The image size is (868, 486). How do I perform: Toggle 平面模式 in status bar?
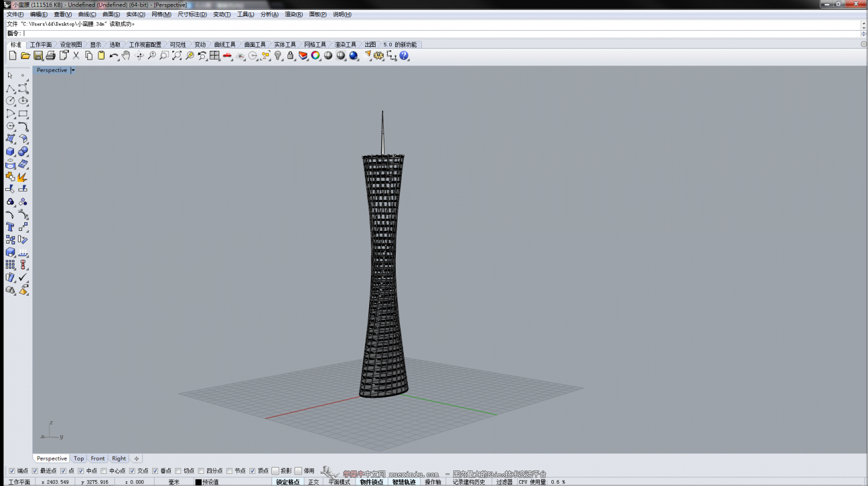coord(340,482)
